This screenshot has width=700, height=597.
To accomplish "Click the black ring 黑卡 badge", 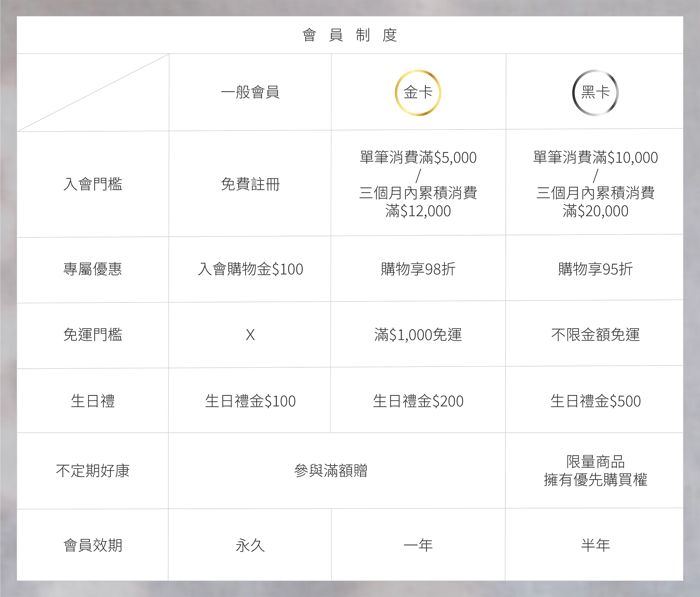I will tap(595, 92).
